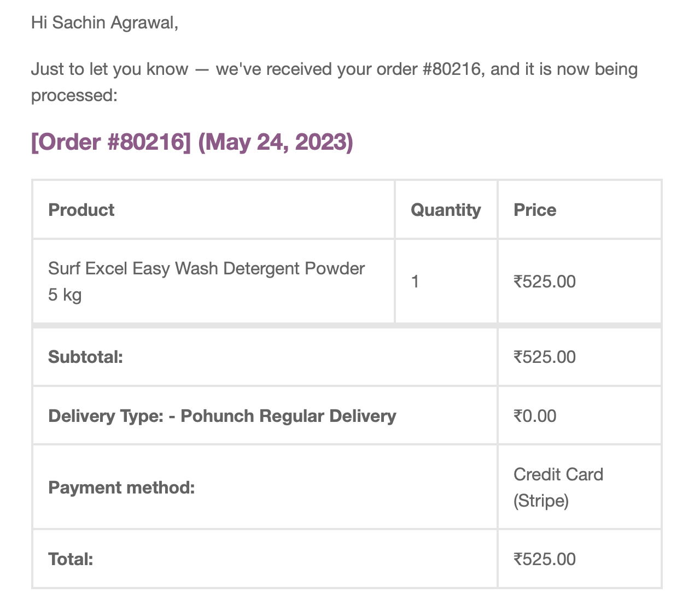Click the purple Order #80216 heading
Viewport: 700px width, 611px height.
[111, 142]
